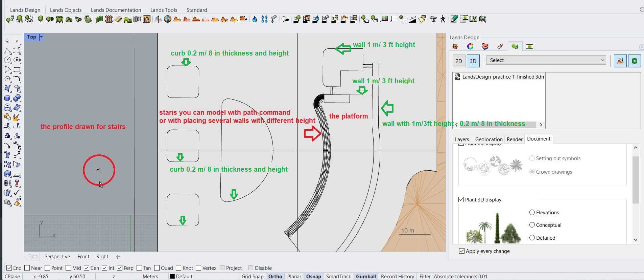Toggle Gumball in status bar
This screenshot has width=644, height=280.
pyautogui.click(x=366, y=276)
